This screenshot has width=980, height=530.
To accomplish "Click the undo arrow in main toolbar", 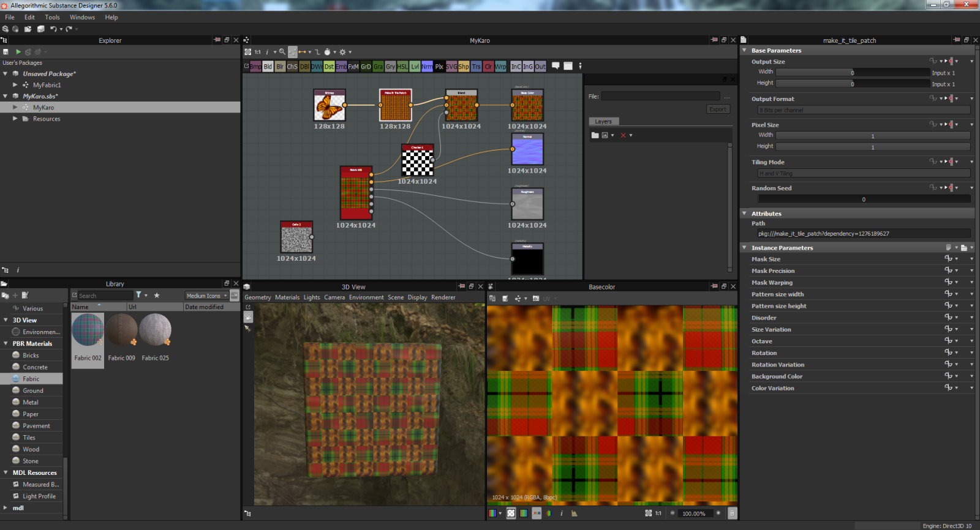I will click(x=53, y=29).
